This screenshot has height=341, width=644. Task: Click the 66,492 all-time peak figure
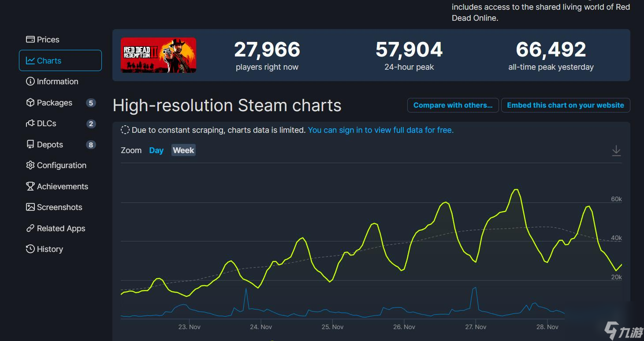coord(551,49)
